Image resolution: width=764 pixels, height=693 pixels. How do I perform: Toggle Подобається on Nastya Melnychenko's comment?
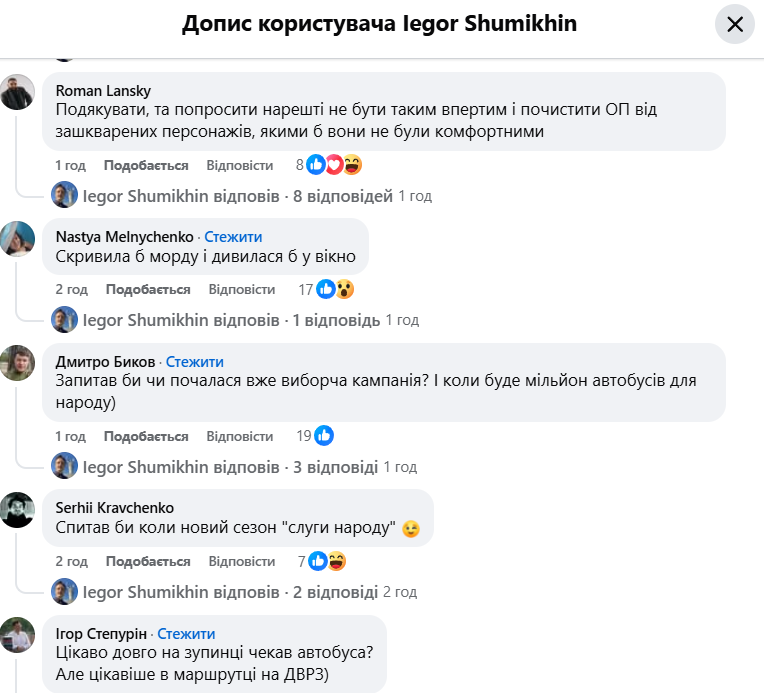148,290
